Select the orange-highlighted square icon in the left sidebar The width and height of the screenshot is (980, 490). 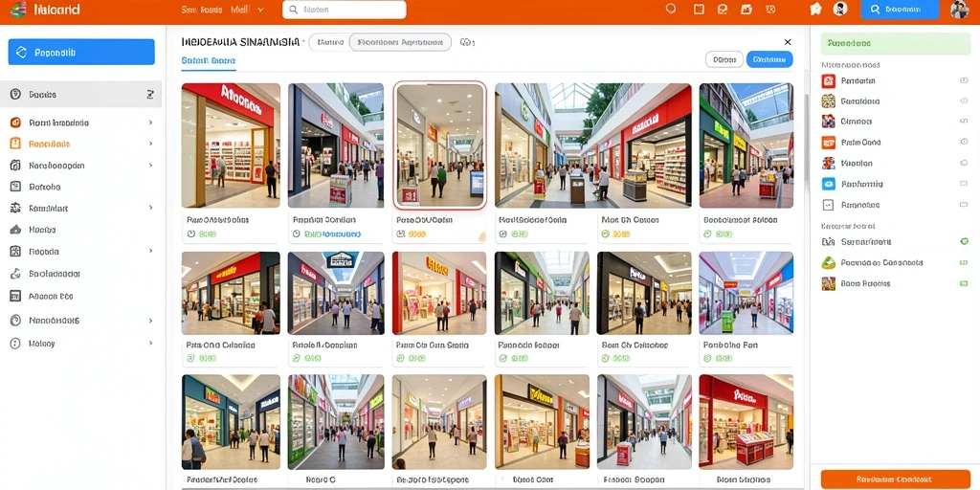click(x=15, y=144)
